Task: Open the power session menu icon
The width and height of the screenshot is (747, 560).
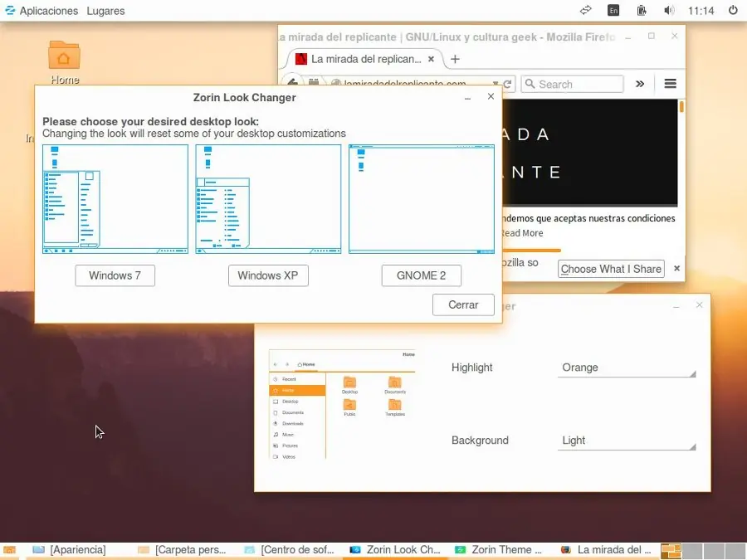Action: click(733, 10)
